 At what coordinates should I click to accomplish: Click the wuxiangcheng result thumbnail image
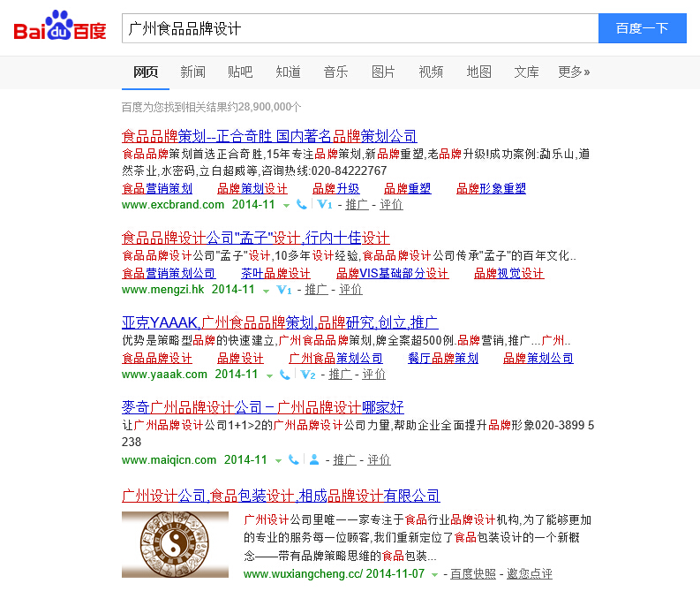tap(175, 544)
